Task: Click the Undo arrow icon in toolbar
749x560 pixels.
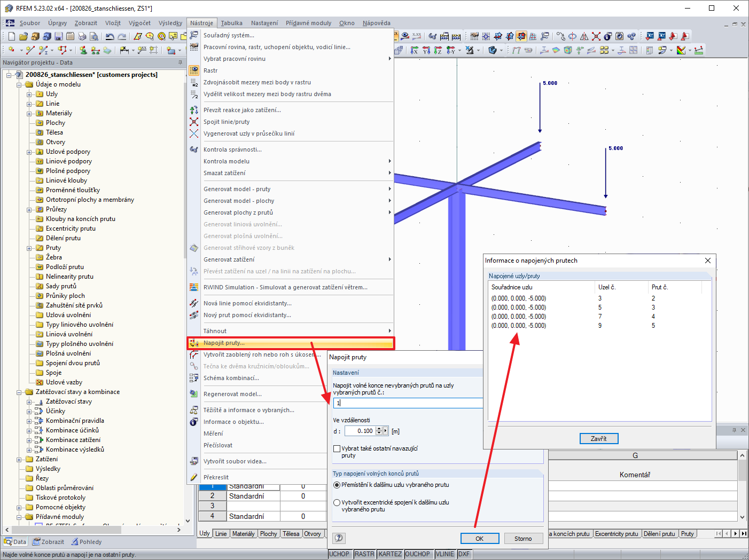Action: pos(110,36)
